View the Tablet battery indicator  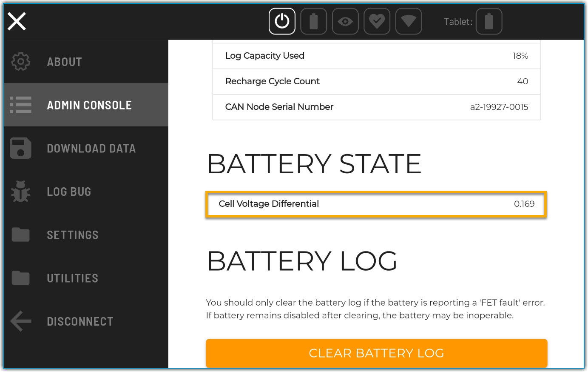489,21
